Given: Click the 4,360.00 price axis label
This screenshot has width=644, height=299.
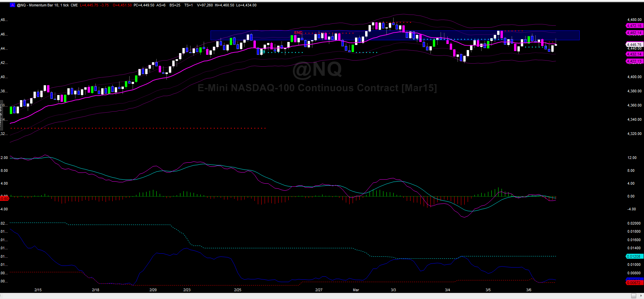Looking at the screenshot, I should [634, 105].
